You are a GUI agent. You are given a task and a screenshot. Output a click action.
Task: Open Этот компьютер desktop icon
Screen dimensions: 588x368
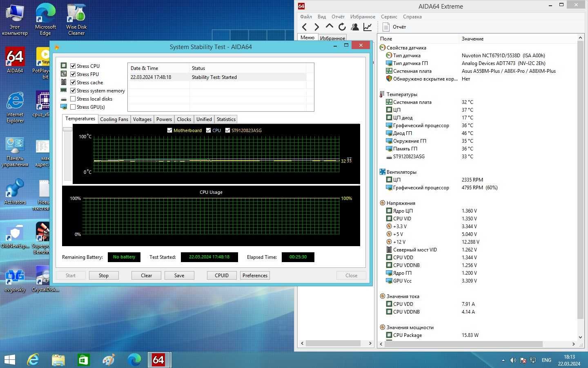pyautogui.click(x=15, y=19)
